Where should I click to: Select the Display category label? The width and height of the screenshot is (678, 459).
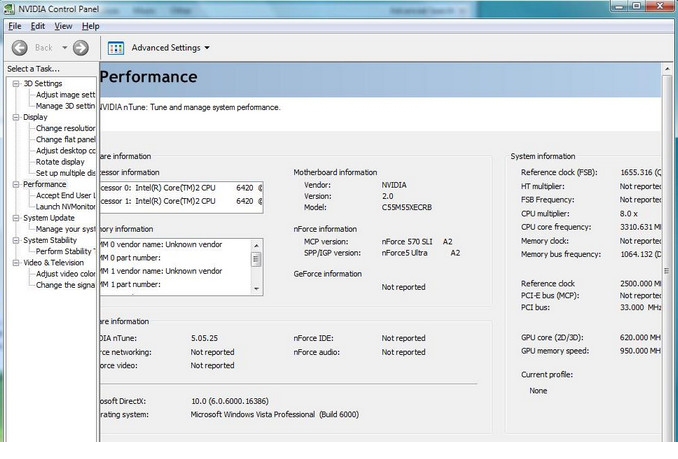[x=35, y=117]
